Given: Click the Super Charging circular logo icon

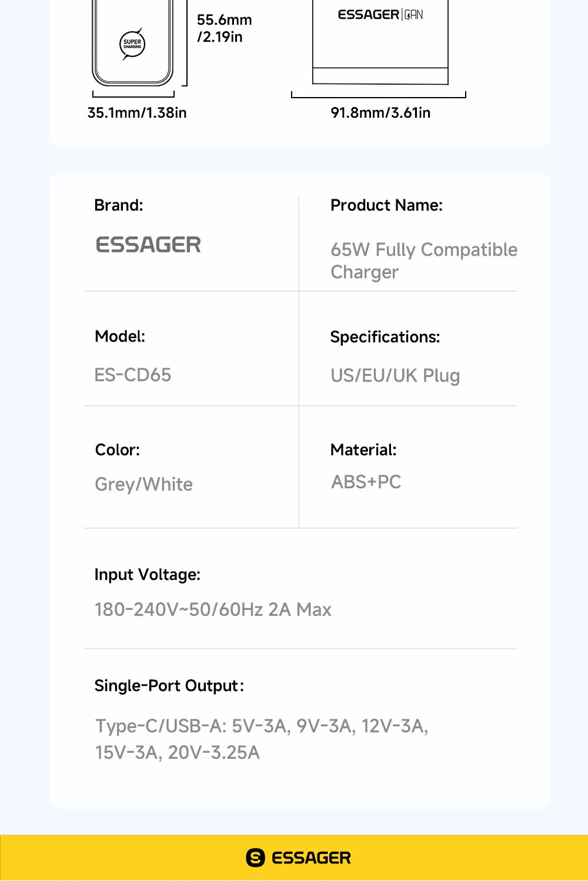Looking at the screenshot, I should point(132,44).
